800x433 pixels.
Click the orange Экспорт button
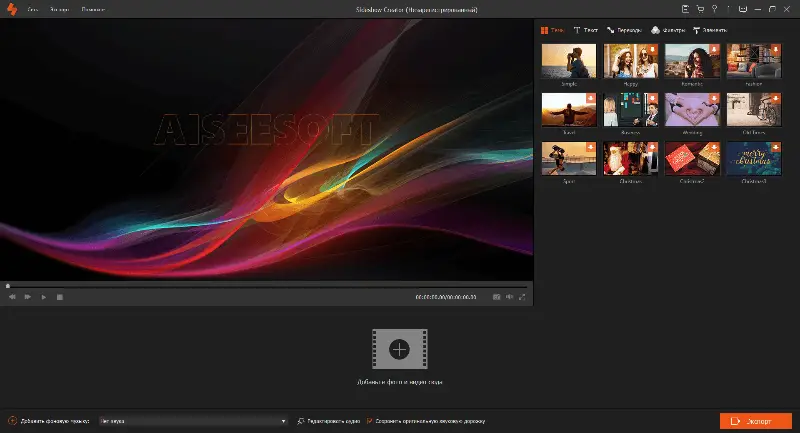point(756,421)
